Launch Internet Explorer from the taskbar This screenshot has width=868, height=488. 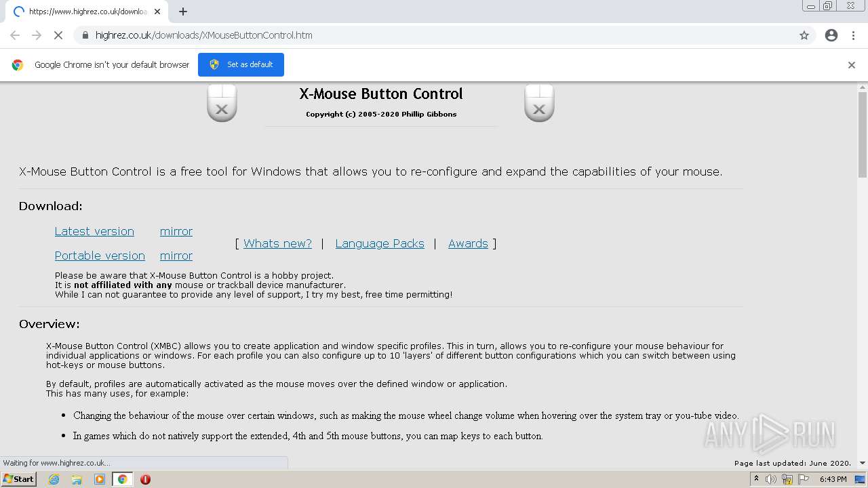(x=54, y=479)
